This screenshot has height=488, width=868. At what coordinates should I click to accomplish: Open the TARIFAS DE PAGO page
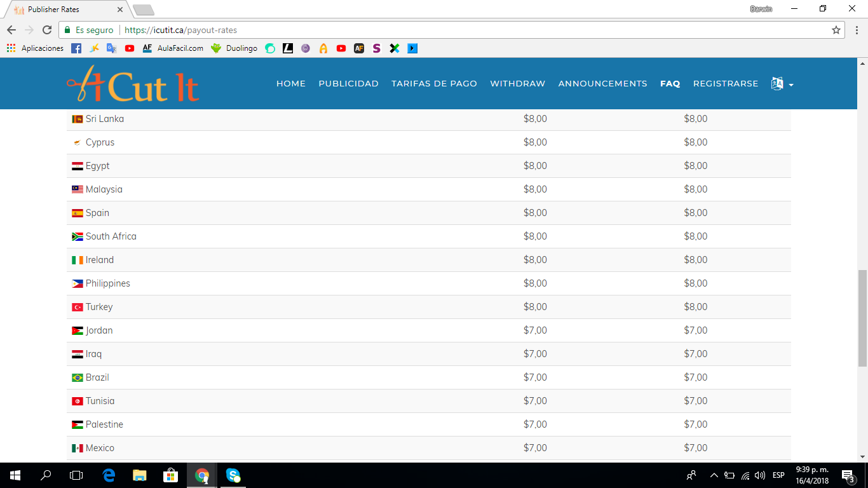434,83
